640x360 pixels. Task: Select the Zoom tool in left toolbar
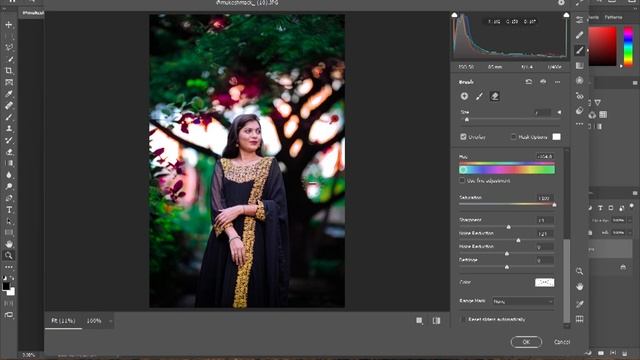point(9,256)
